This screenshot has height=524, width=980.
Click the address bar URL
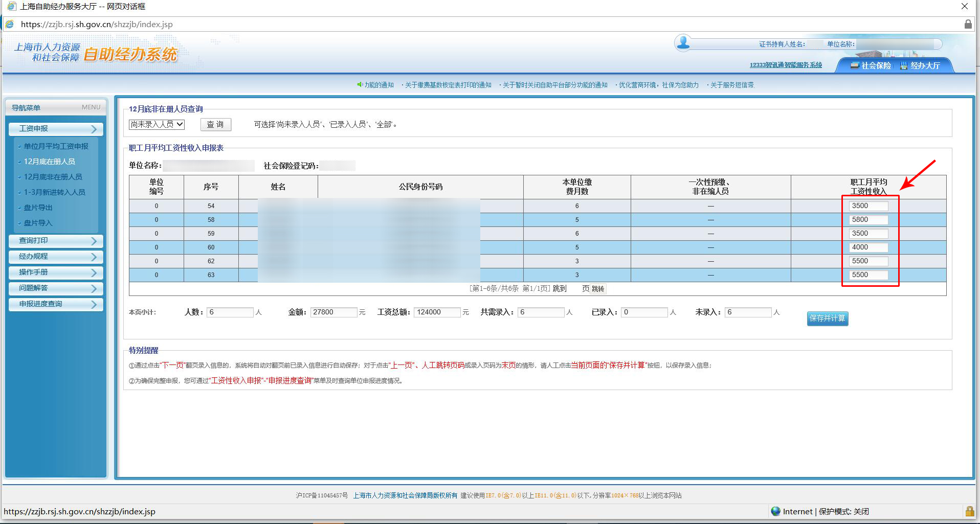pos(97,24)
